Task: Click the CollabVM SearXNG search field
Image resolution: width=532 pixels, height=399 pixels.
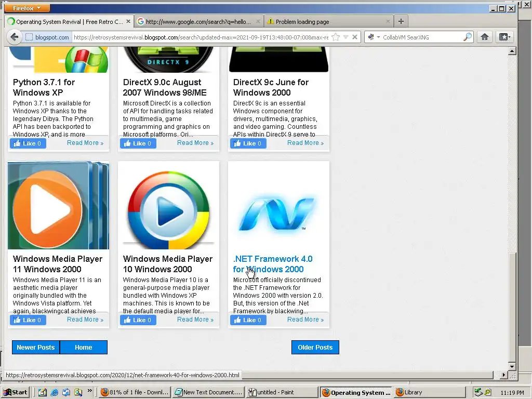Action: pos(422,37)
